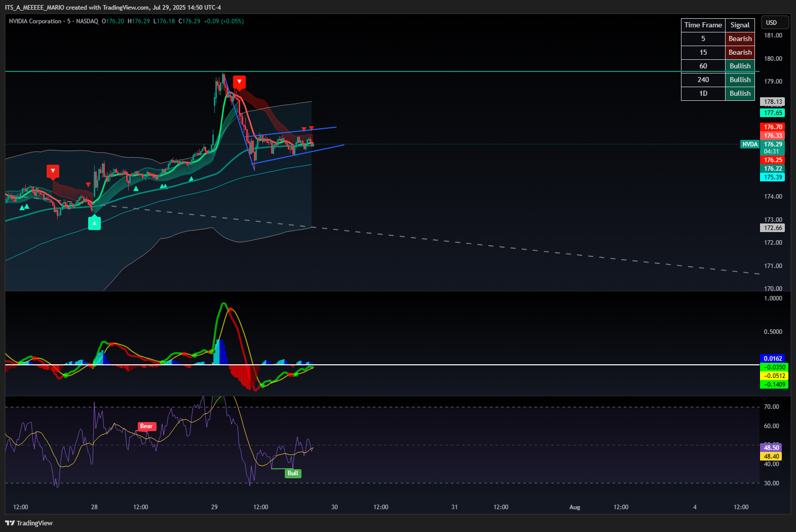Open the USD currency selector
796x532 pixels.
click(x=775, y=22)
